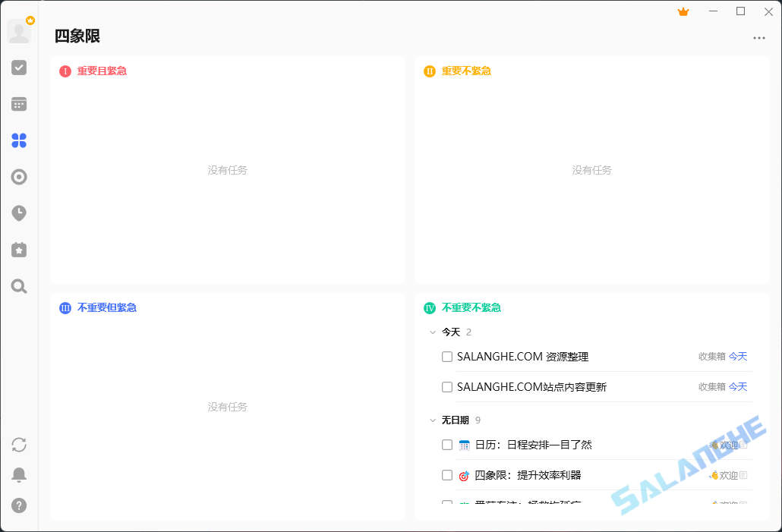Mark 日历：日程安排一目了然 as done
The width and height of the screenshot is (782, 532).
click(447, 445)
